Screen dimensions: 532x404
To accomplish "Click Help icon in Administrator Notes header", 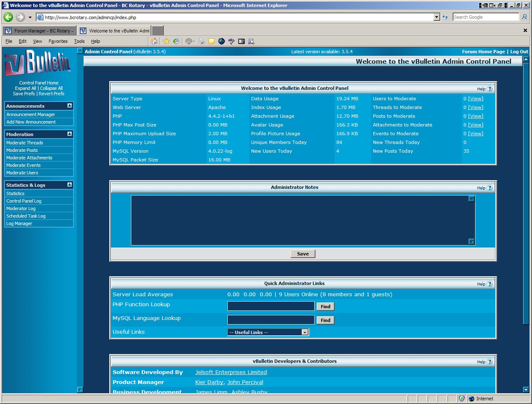I will [490, 188].
